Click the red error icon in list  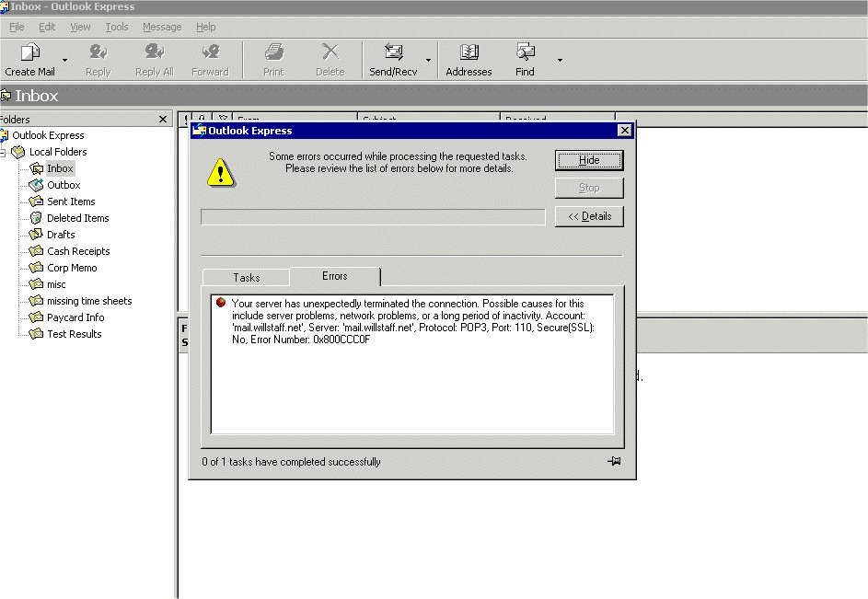click(x=221, y=303)
